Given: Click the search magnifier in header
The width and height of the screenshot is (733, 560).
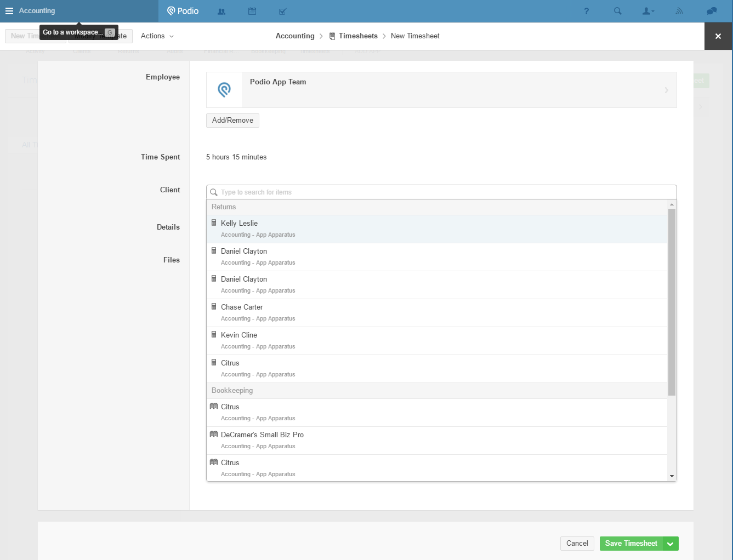Looking at the screenshot, I should [617, 11].
